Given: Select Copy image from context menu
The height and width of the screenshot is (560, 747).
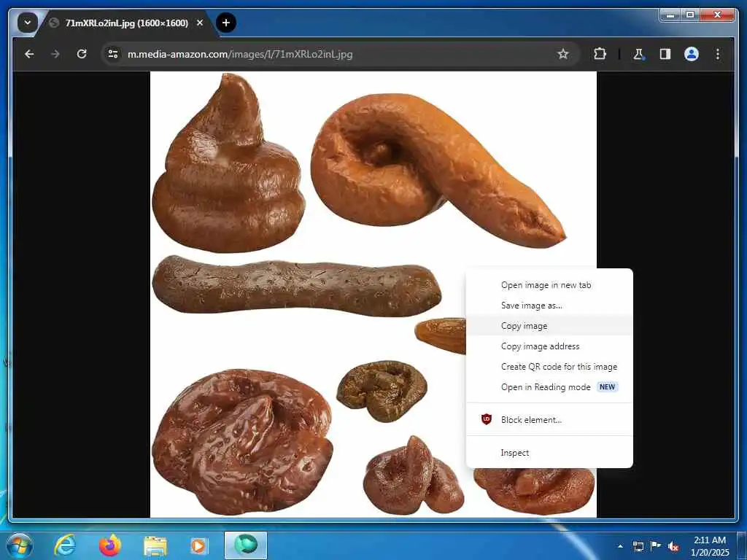Looking at the screenshot, I should [x=549, y=326].
